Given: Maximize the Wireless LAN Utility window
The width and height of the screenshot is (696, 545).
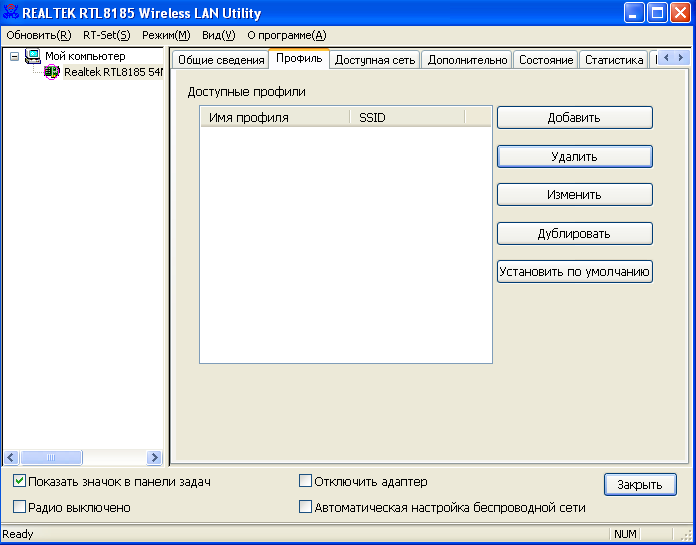Looking at the screenshot, I should point(657,13).
